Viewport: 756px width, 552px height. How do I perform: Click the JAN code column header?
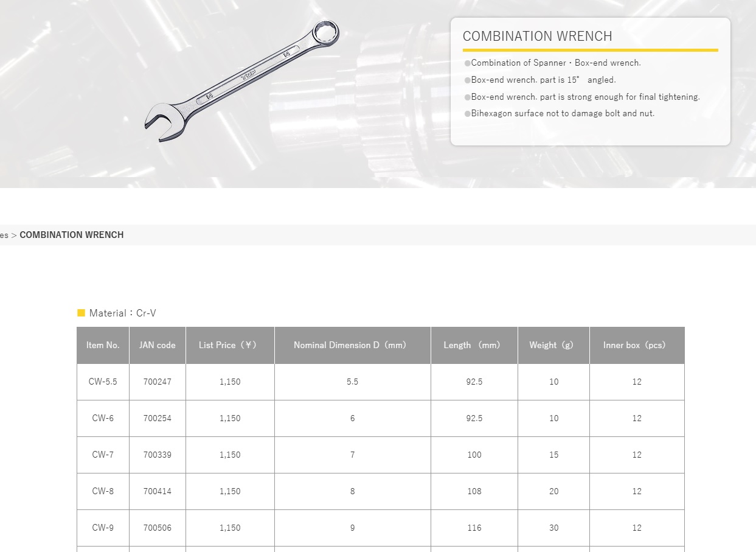[x=157, y=345]
